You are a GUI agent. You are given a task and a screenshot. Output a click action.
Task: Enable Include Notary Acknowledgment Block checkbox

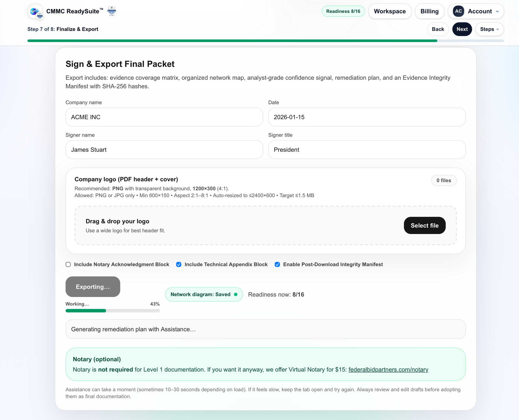pos(68,264)
